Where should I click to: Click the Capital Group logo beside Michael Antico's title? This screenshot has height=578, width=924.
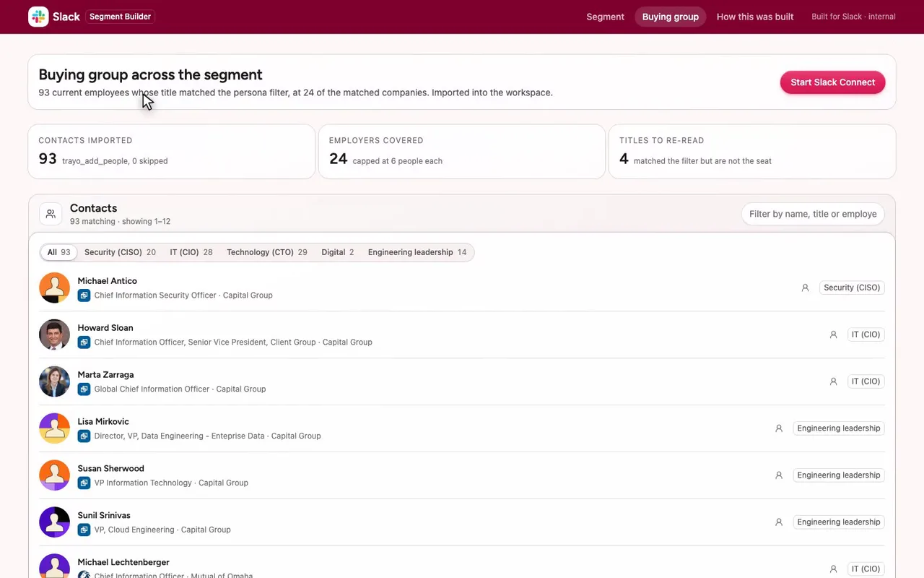coord(84,296)
